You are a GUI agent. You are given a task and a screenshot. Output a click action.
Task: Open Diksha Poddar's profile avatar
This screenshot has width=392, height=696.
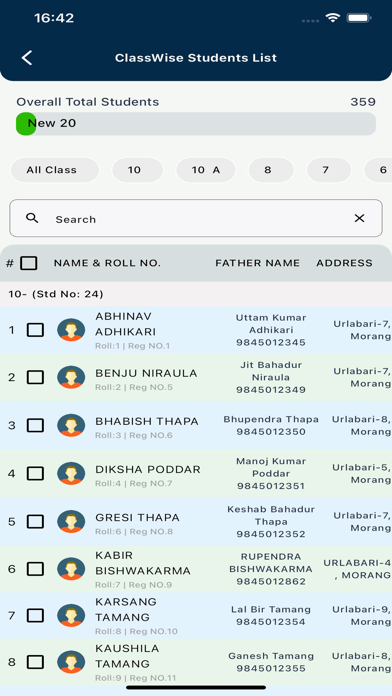pyautogui.click(x=71, y=473)
